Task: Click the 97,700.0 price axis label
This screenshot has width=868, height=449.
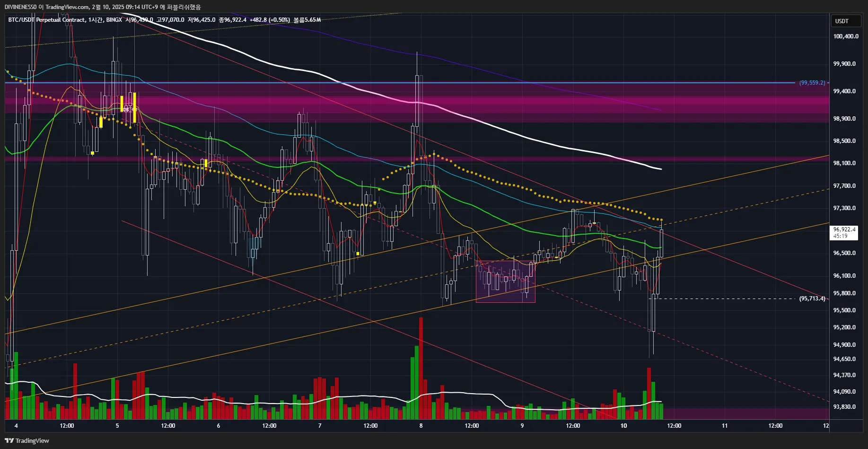Action: tap(844, 186)
